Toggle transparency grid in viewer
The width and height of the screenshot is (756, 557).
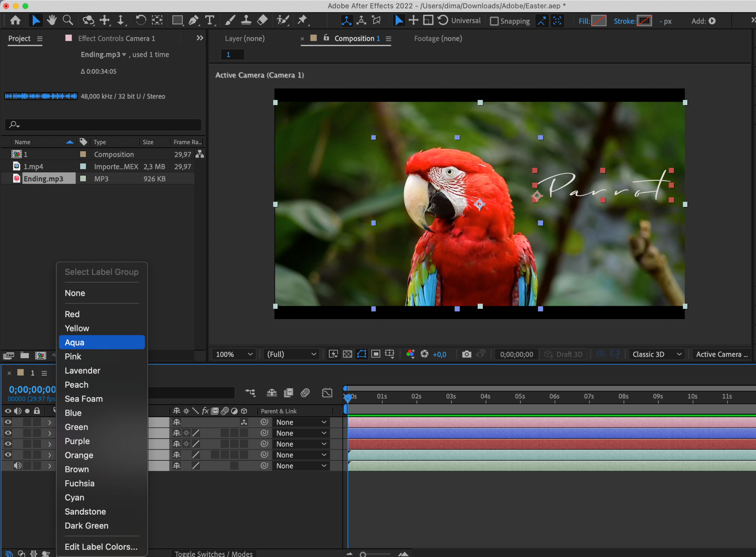pos(347,354)
